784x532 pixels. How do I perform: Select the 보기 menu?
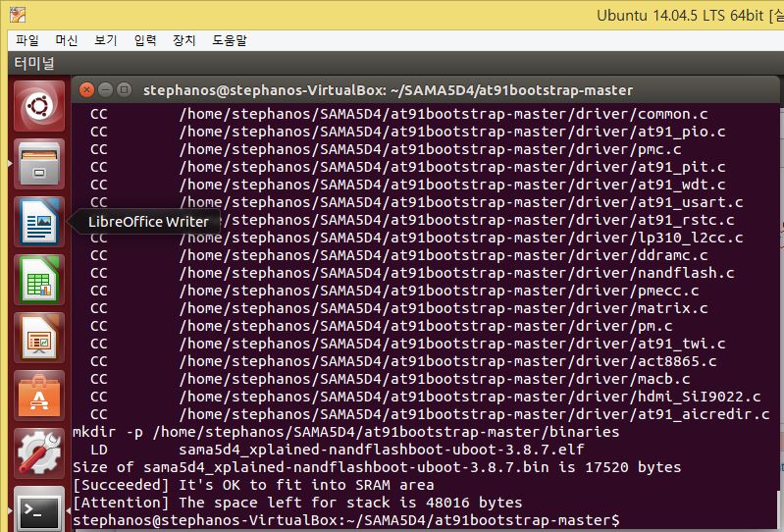tap(106, 40)
